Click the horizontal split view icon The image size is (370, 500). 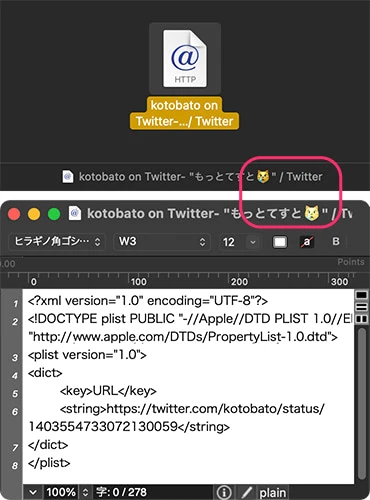362,307
